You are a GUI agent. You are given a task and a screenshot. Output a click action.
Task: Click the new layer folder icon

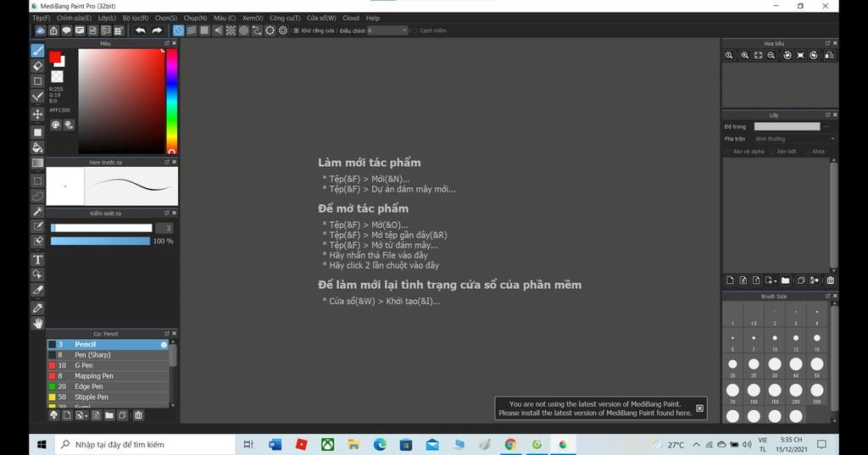click(x=786, y=280)
